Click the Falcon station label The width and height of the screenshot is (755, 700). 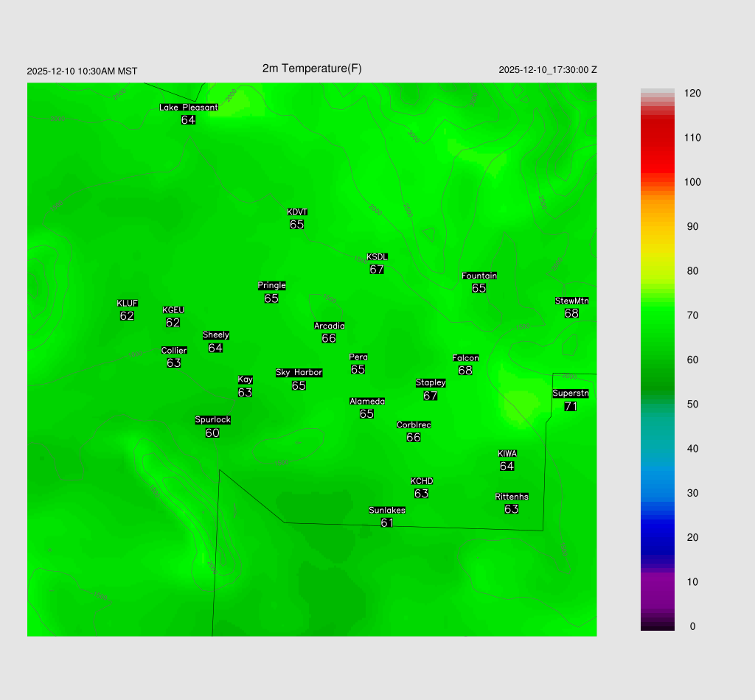(x=465, y=358)
